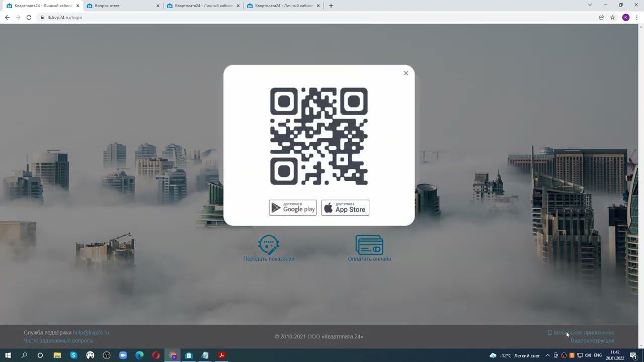Switch the ENG input language

point(598,355)
